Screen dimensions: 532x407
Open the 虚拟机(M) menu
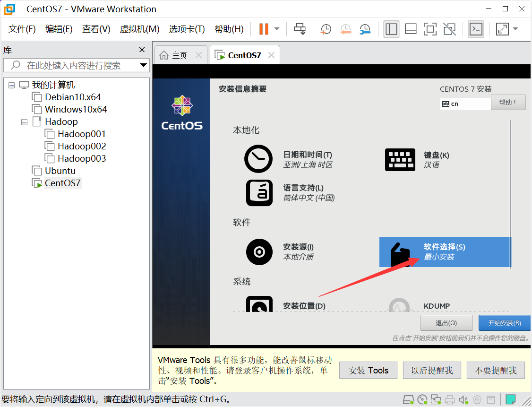coord(139,29)
